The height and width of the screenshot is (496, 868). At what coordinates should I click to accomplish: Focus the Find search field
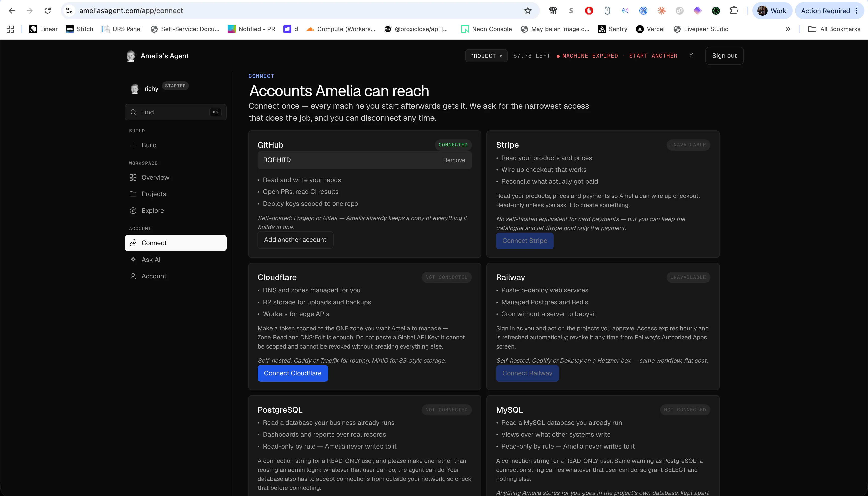[175, 112]
